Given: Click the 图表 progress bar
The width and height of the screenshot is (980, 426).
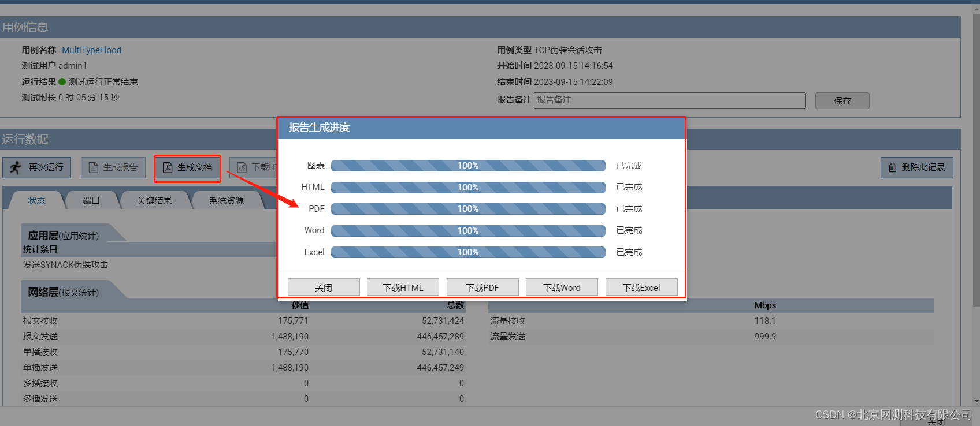Looking at the screenshot, I should (x=468, y=166).
